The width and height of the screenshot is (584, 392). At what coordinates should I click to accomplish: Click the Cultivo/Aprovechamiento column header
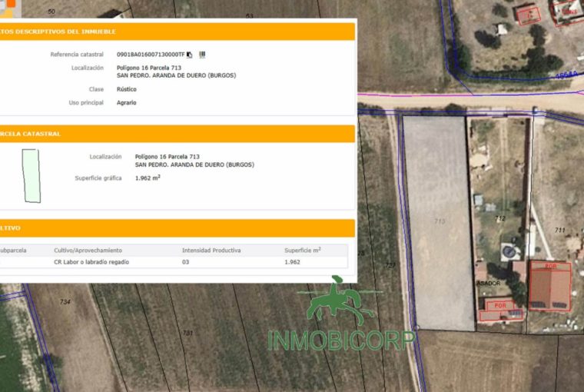tap(88, 251)
